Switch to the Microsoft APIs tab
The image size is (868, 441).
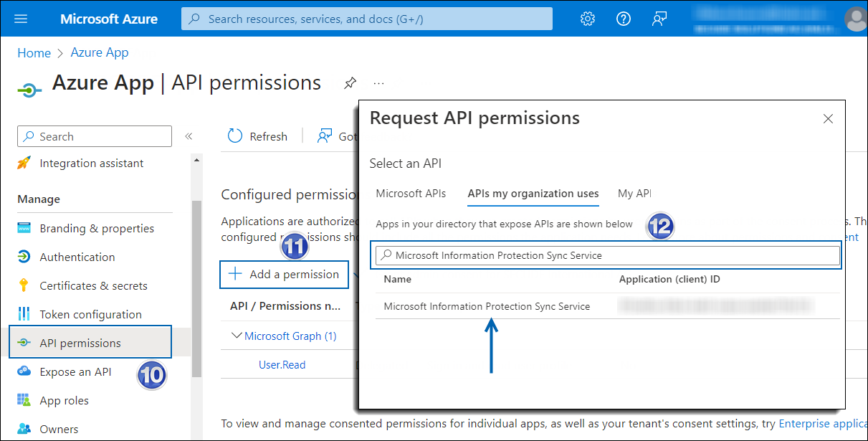[x=411, y=193]
